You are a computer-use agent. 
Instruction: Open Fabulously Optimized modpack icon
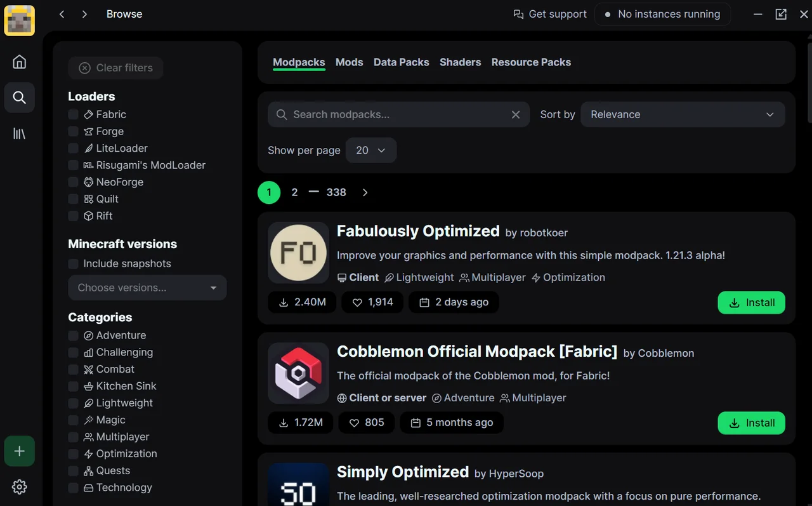[299, 253]
